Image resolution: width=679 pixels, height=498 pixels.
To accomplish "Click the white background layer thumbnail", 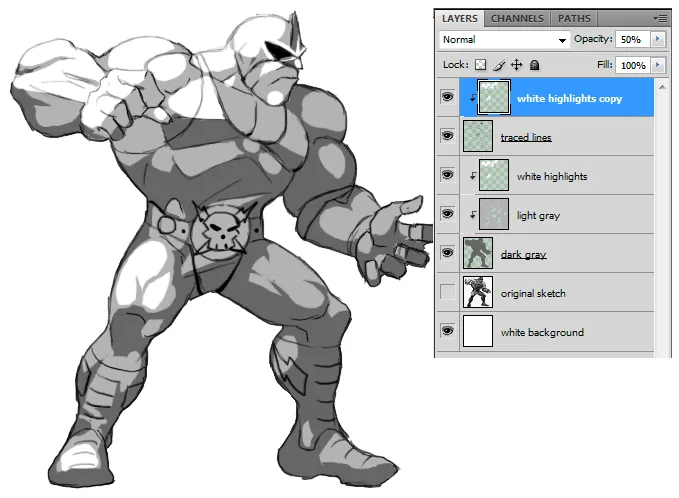I will point(478,331).
